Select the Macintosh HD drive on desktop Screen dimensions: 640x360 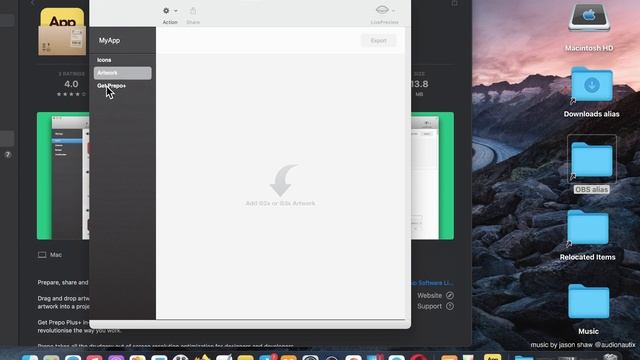[x=589, y=17]
